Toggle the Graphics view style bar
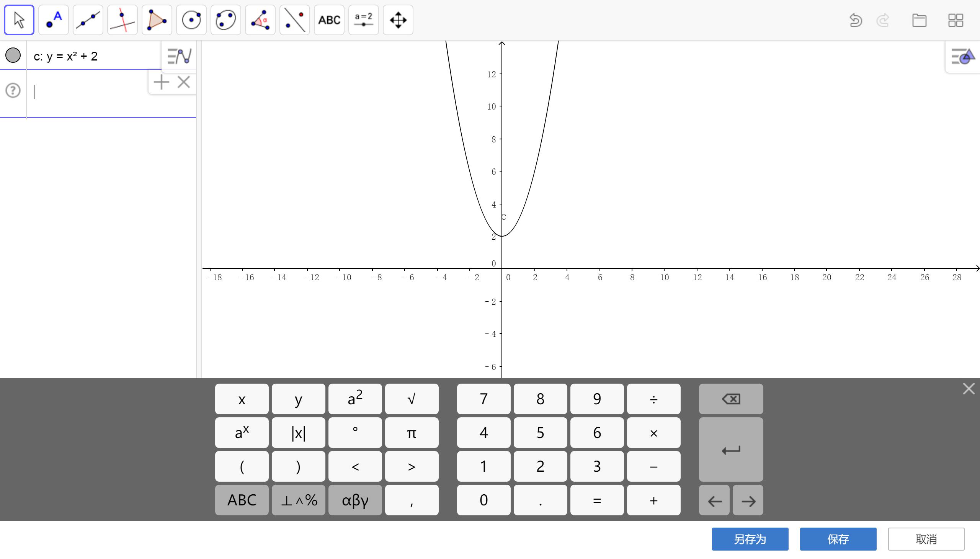Image resolution: width=980 pixels, height=559 pixels. 963,57
